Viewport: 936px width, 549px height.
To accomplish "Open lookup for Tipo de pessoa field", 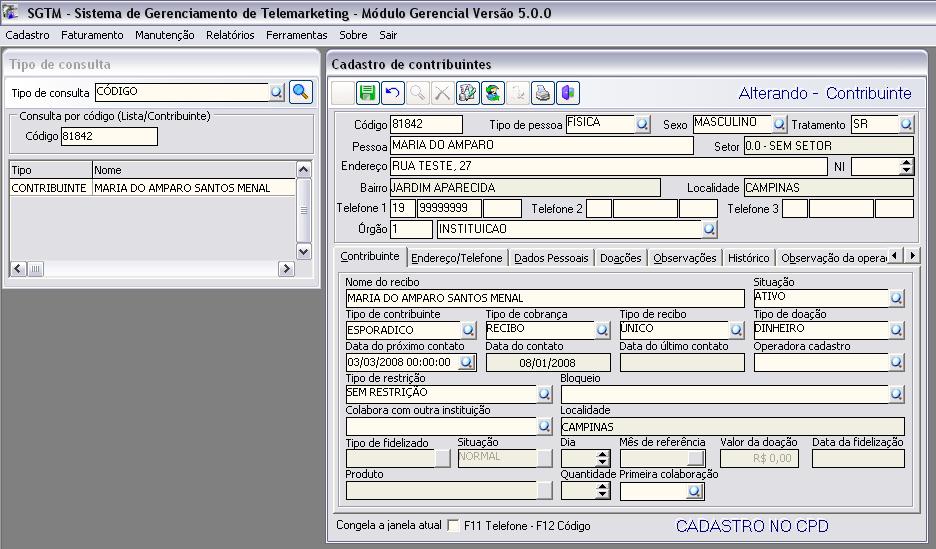I will (x=642, y=125).
